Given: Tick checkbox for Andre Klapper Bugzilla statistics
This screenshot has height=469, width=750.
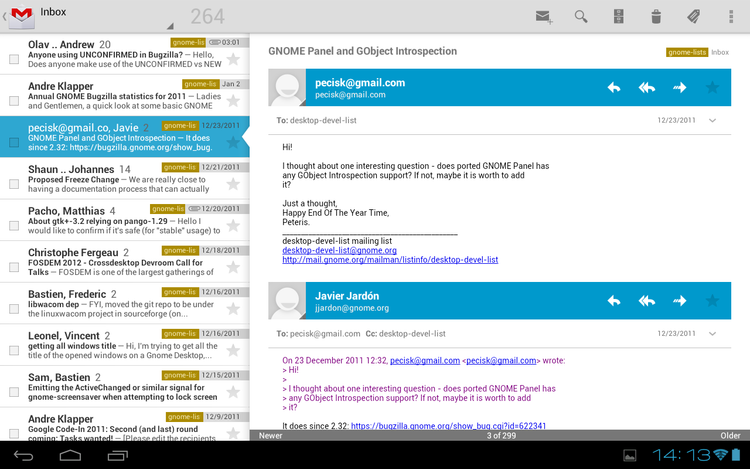Looking at the screenshot, I should coord(14,101).
